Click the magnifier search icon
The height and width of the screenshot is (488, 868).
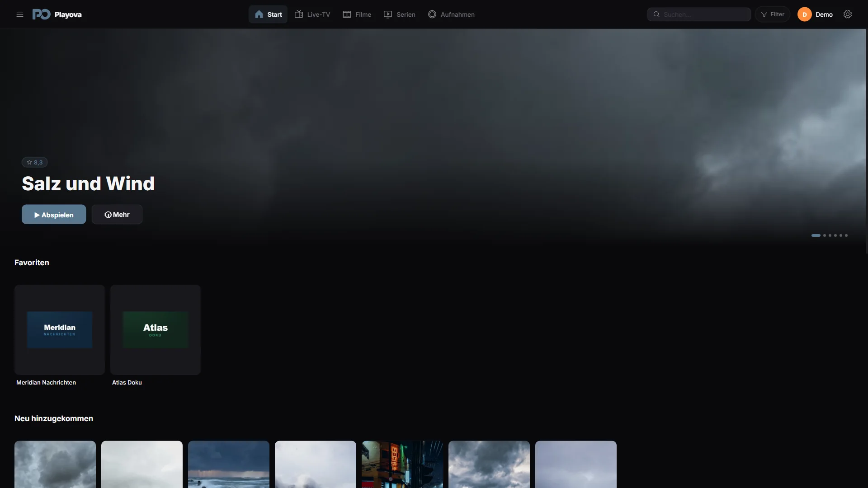656,14
